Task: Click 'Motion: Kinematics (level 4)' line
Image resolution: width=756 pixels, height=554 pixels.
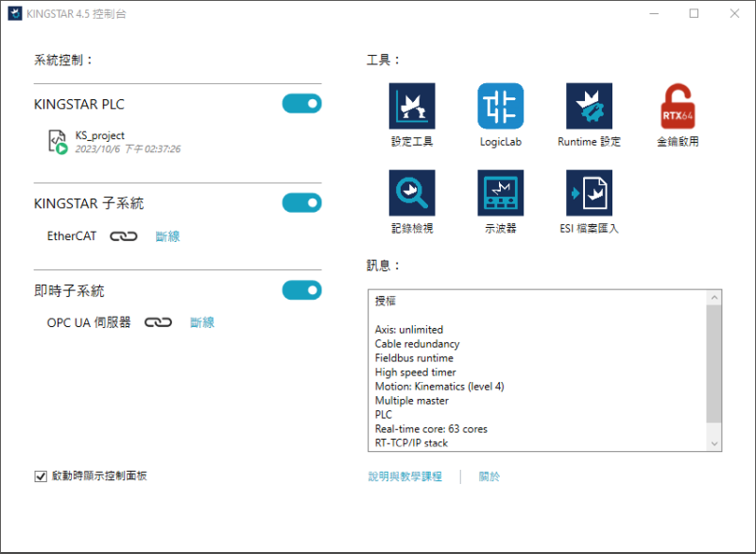Action: [439, 387]
